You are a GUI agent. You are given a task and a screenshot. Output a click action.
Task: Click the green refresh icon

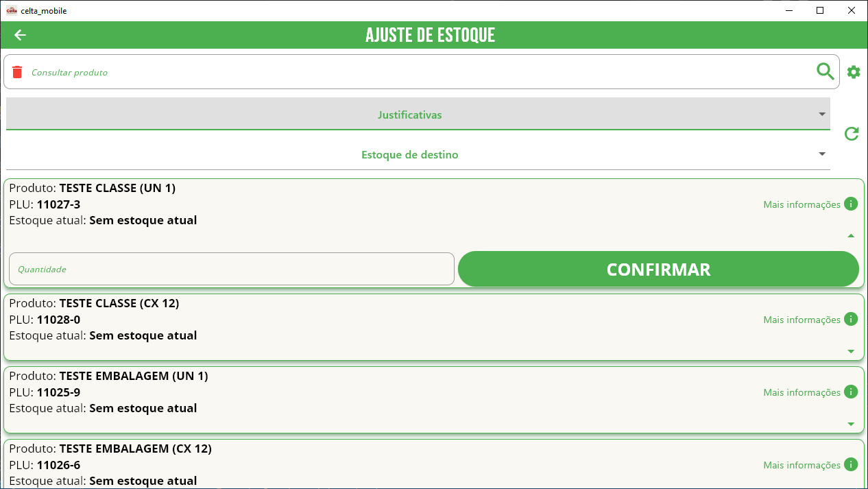[852, 134]
